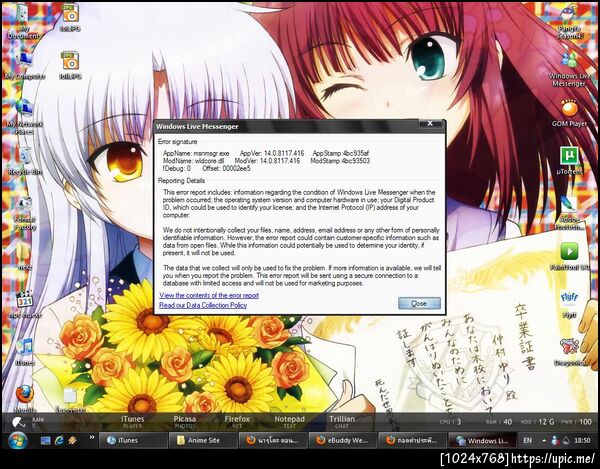The width and height of the screenshot is (600, 469).
Task: Open µTorrent desktop shortcut
Action: [x=569, y=161]
